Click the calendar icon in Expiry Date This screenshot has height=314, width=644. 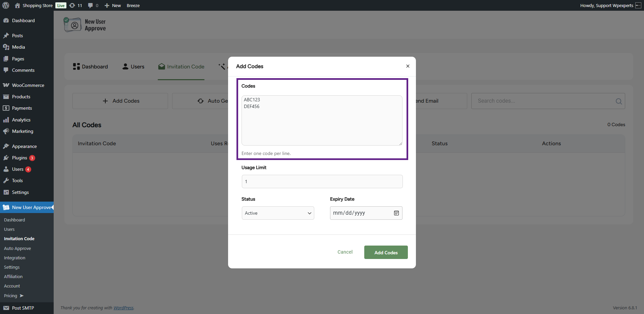coord(396,213)
